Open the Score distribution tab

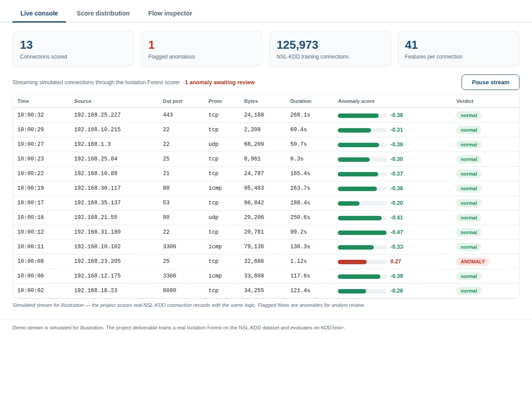[103, 13]
